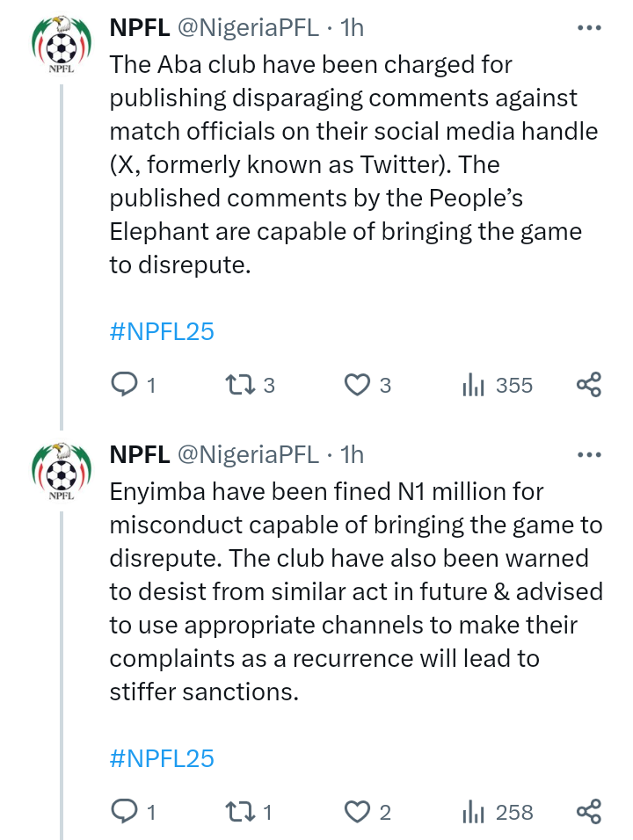Open first tweet's 1h timestamp
633x840 pixels.
[352, 28]
